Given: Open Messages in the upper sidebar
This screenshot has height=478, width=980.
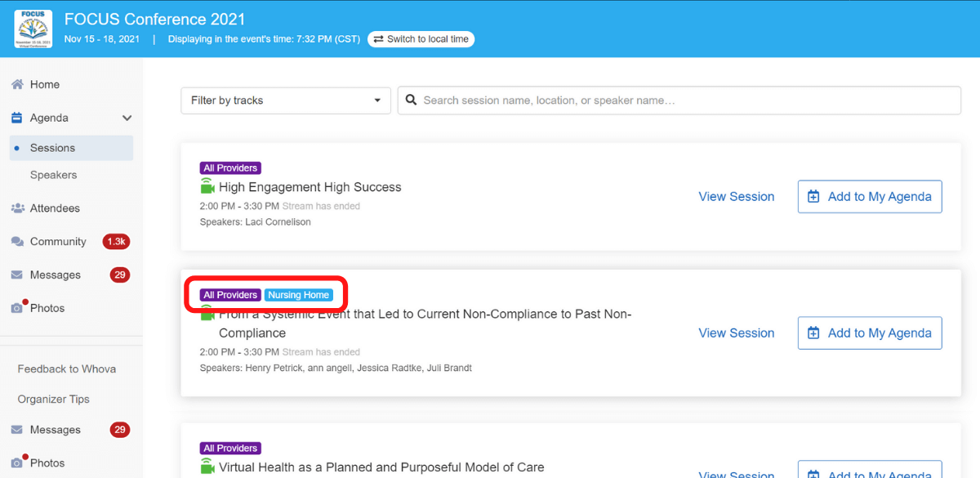Looking at the screenshot, I should [x=55, y=275].
